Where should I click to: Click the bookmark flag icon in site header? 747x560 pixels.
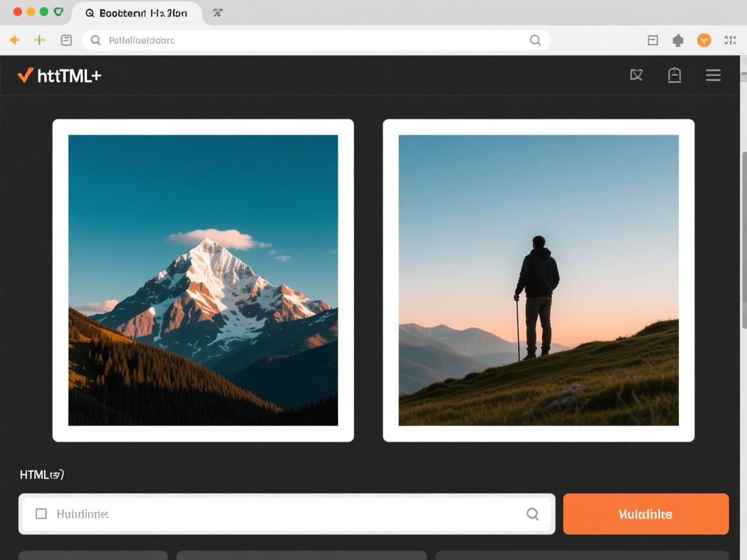coord(636,75)
